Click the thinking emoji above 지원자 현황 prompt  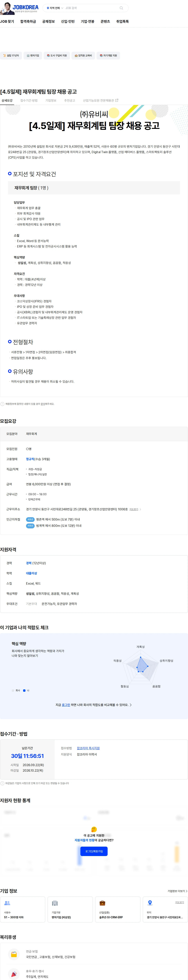coord(94,829)
